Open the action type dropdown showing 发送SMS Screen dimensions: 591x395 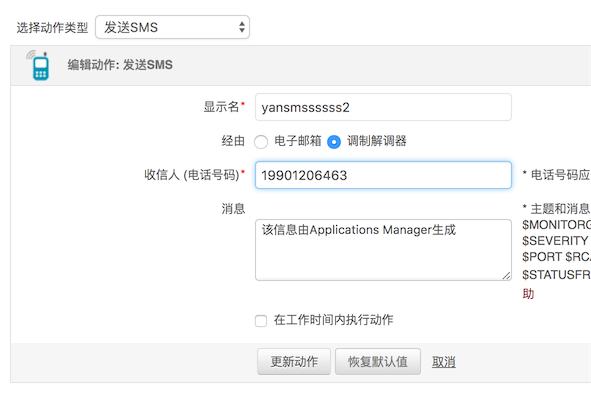[x=172, y=27]
